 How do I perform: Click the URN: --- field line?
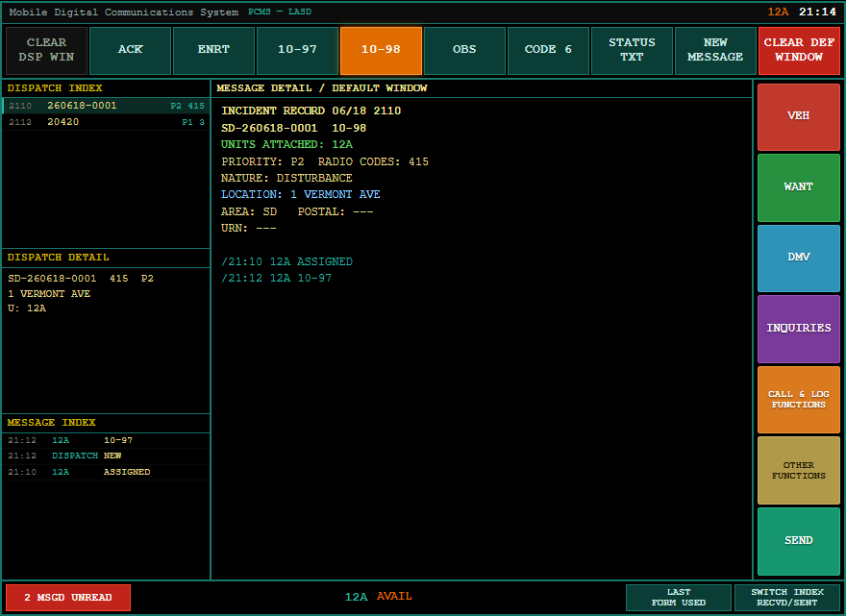(248, 228)
